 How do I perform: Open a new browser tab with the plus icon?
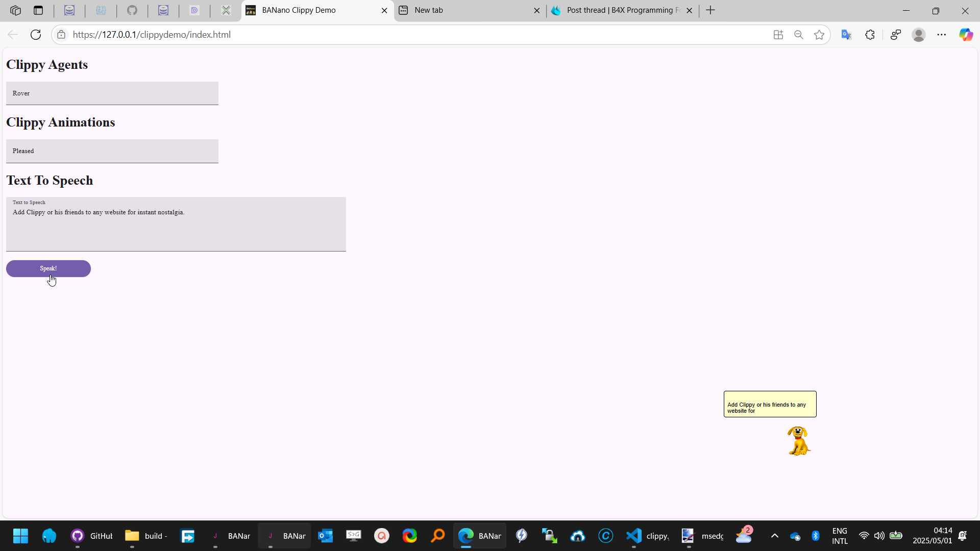(x=710, y=10)
